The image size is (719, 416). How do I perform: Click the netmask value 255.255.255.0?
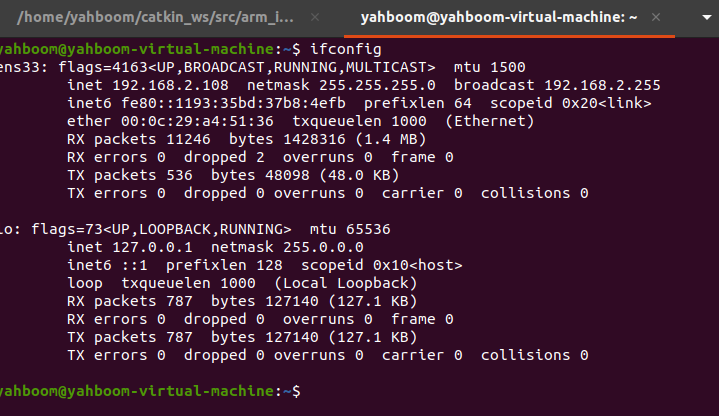[x=377, y=85]
